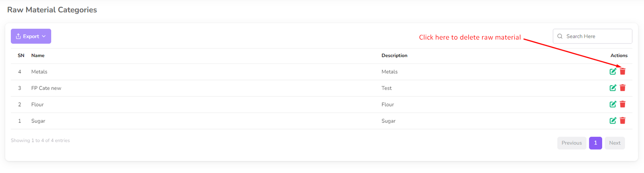The height and width of the screenshot is (173, 644).
Task: Edit the Metals category row
Action: [613, 71]
